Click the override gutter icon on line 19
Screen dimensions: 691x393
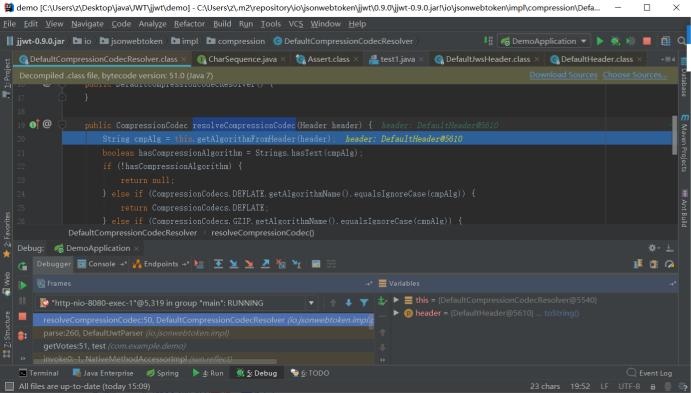pos(34,125)
